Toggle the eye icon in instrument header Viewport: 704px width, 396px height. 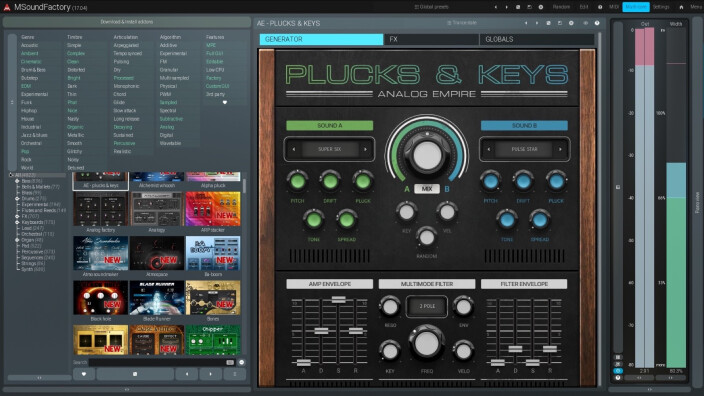point(585,23)
